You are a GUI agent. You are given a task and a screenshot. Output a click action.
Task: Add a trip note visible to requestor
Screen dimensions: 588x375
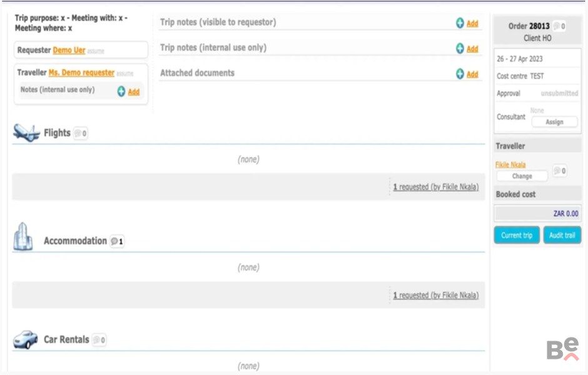pos(467,24)
